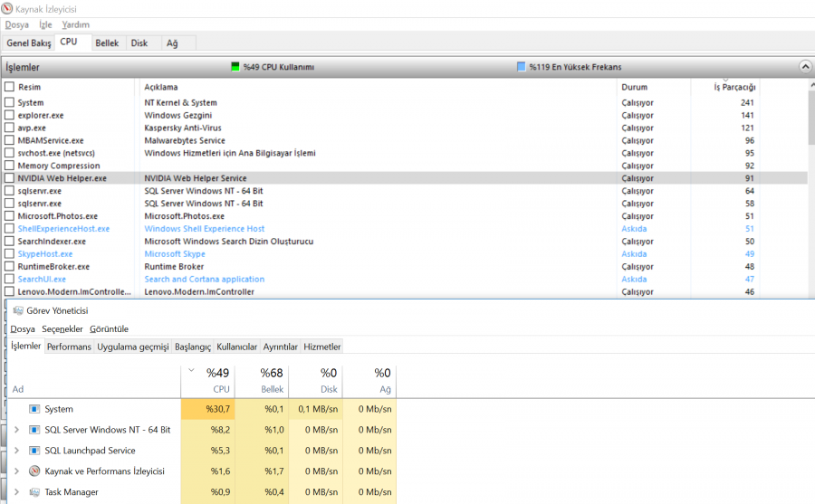
Task: Click the Task Manager process icon
Action: tap(34, 492)
